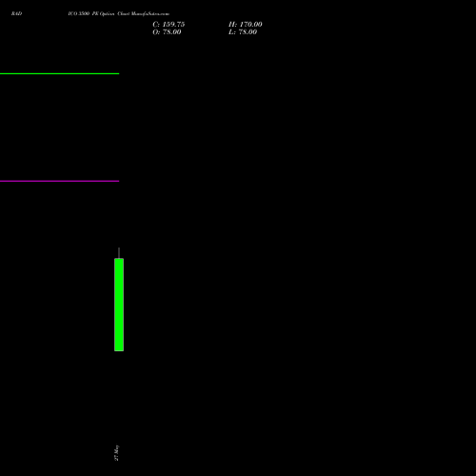This screenshot has width=476, height=476.
Task: Click the open value O: 78.00
Action: [x=167, y=32]
